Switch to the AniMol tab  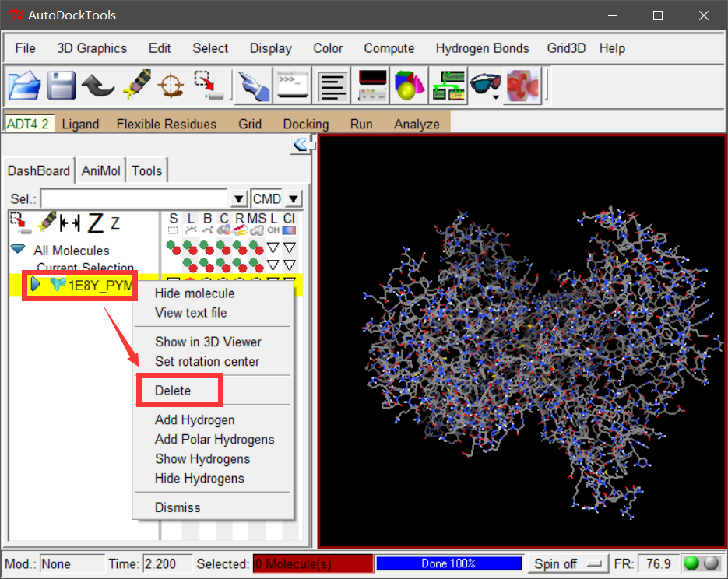point(100,170)
